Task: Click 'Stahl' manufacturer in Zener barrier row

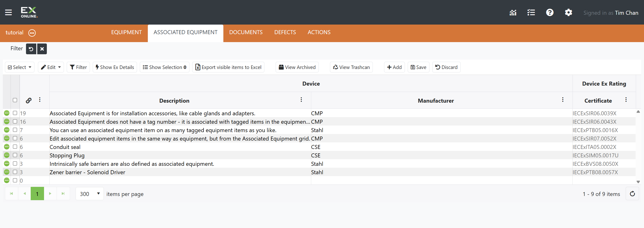Action: point(317,172)
